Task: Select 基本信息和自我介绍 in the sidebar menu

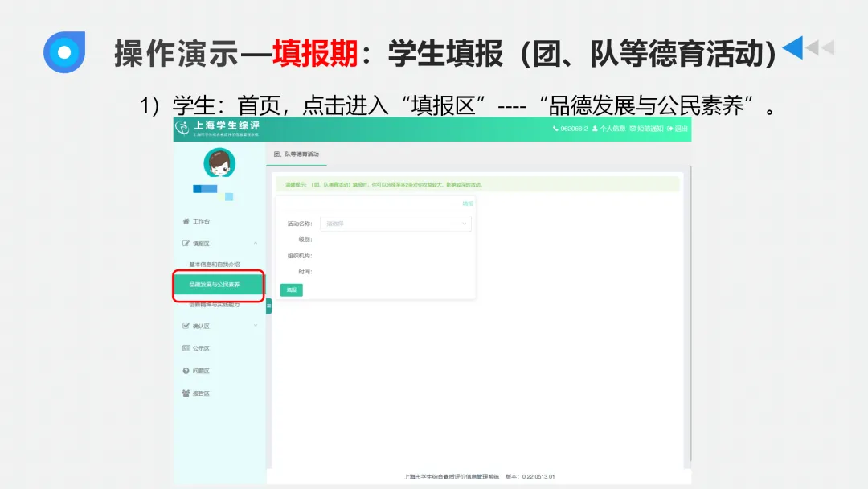Action: tap(215, 263)
